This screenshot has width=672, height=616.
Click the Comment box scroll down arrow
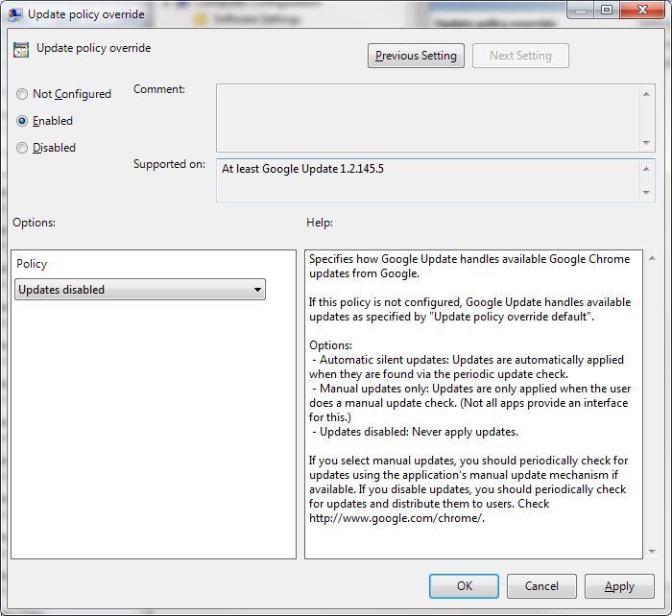646,142
